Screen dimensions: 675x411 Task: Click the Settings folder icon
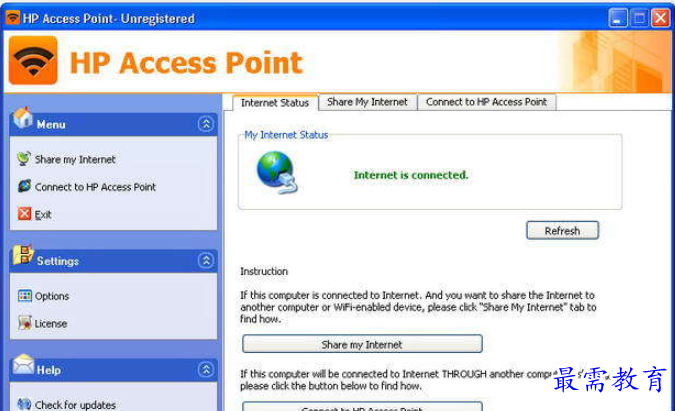click(x=23, y=255)
